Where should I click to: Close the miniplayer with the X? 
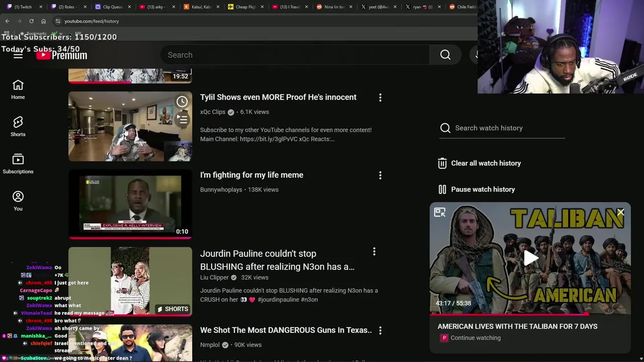pyautogui.click(x=621, y=212)
